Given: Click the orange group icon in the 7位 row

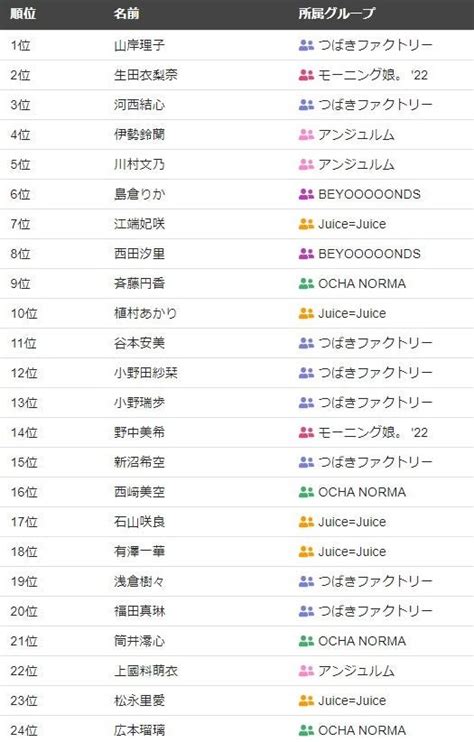Looking at the screenshot, I should point(306,224).
